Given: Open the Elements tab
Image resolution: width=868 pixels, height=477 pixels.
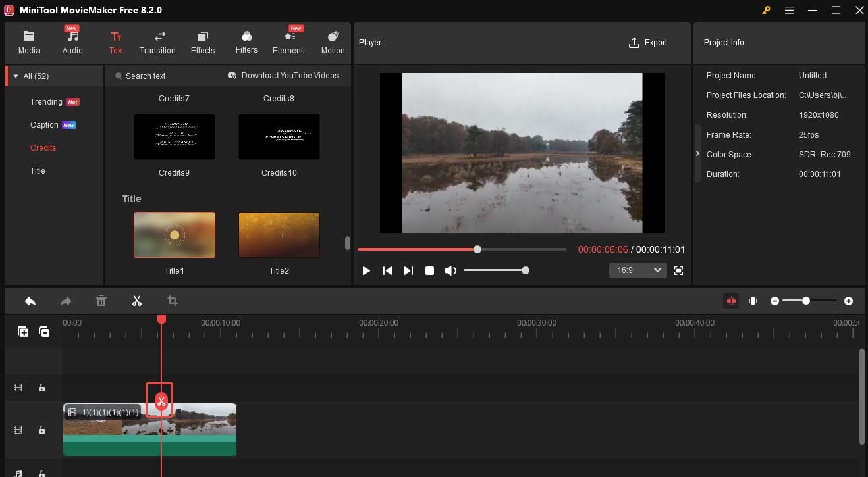Looking at the screenshot, I should click(x=289, y=42).
